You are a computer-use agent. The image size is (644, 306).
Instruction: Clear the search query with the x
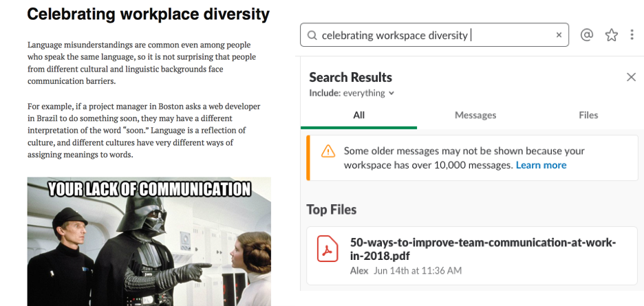pyautogui.click(x=559, y=35)
